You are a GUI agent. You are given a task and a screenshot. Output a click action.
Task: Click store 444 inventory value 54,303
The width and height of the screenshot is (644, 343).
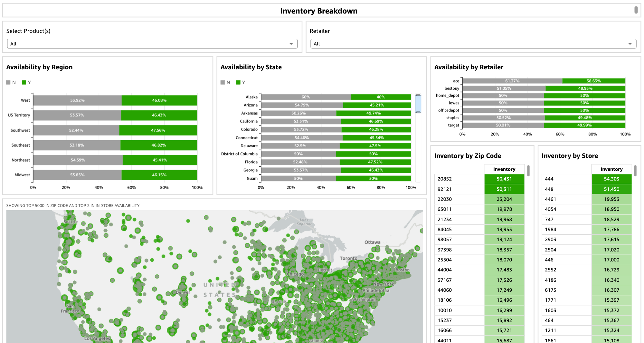tap(611, 179)
